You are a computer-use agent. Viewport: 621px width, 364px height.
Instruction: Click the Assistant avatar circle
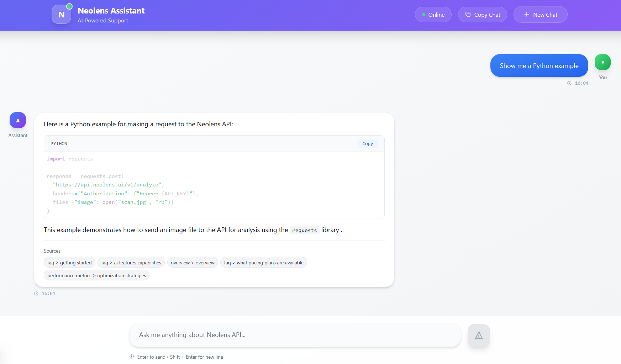tap(17, 120)
